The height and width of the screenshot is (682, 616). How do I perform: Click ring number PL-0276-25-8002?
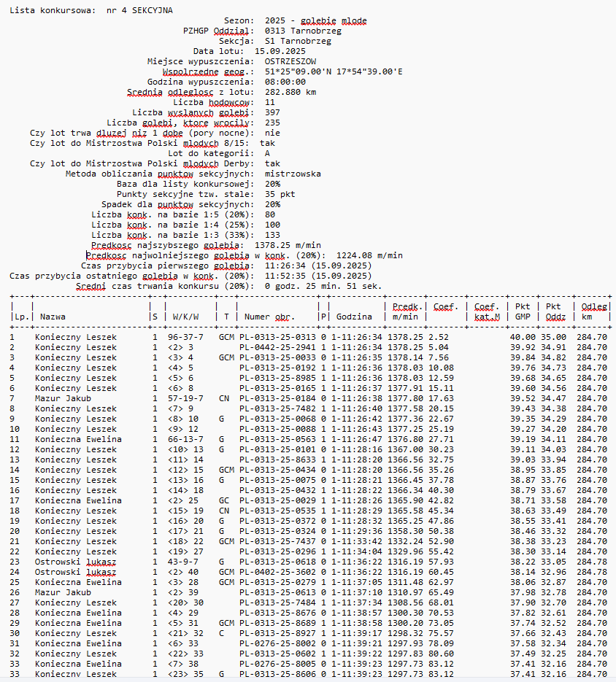point(277,643)
